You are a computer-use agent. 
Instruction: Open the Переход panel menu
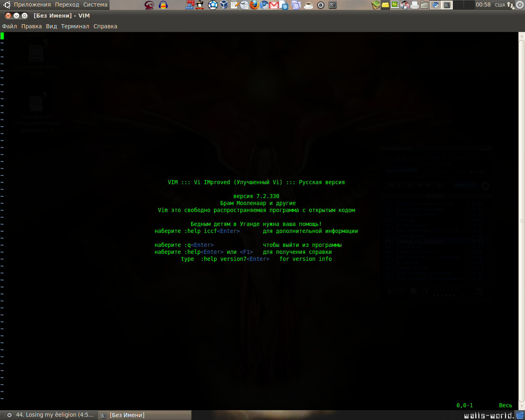(x=67, y=5)
